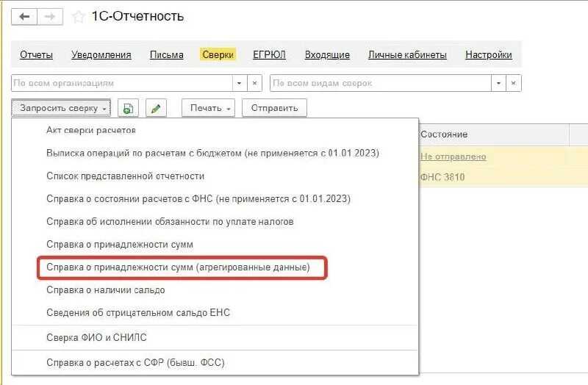Choose 'Справка о расчетах с СФР (бывш. ФСС)'
This screenshot has height=385, width=588.
[x=215, y=363]
